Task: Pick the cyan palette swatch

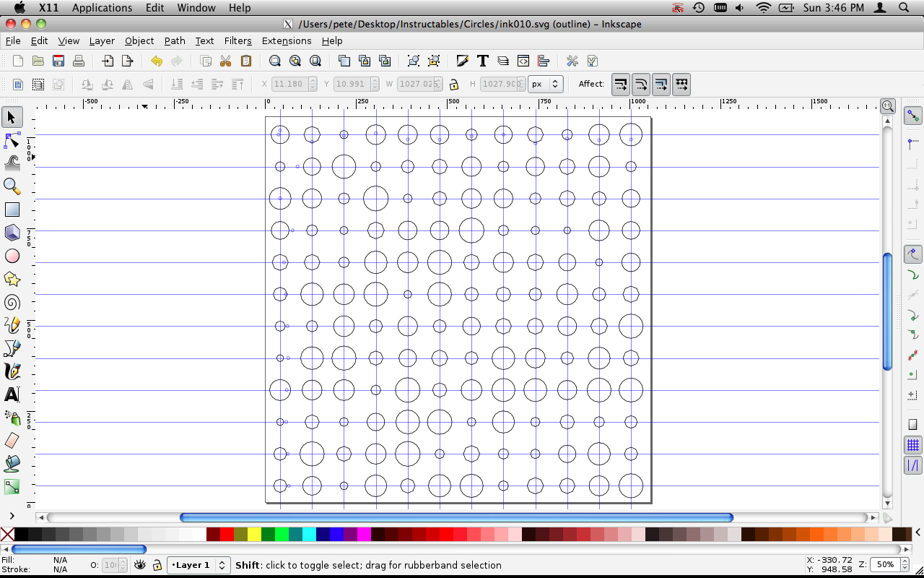Action: click(309, 535)
